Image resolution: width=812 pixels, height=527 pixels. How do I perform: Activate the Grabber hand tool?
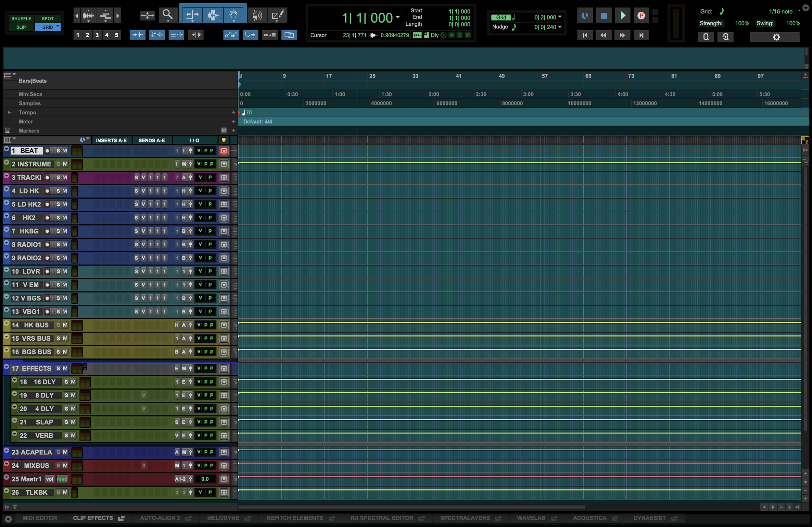click(x=234, y=15)
